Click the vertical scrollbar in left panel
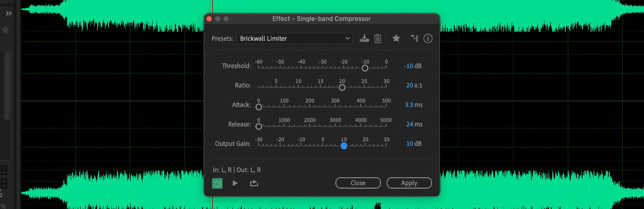644x209 pixels. [x=7, y=85]
